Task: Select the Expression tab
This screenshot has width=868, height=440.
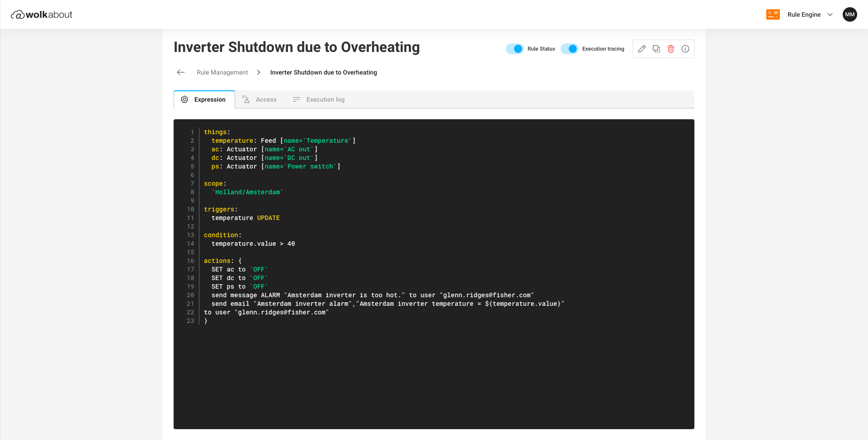Action: [x=204, y=99]
